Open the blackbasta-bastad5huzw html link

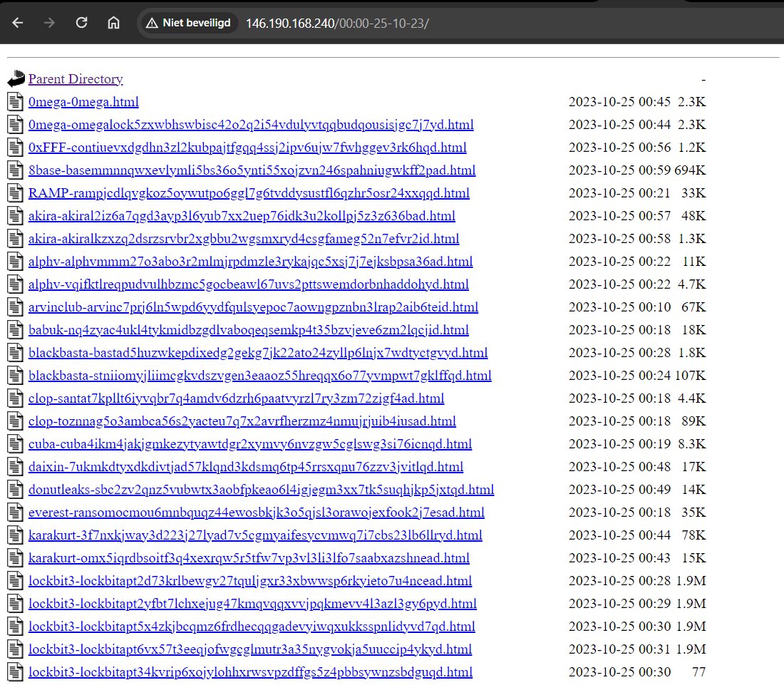258,353
